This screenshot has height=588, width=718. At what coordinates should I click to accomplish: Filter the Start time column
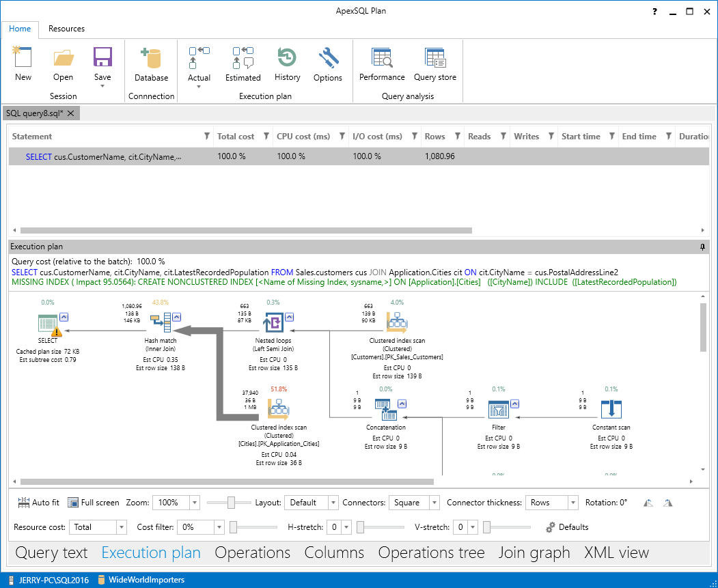coord(611,136)
